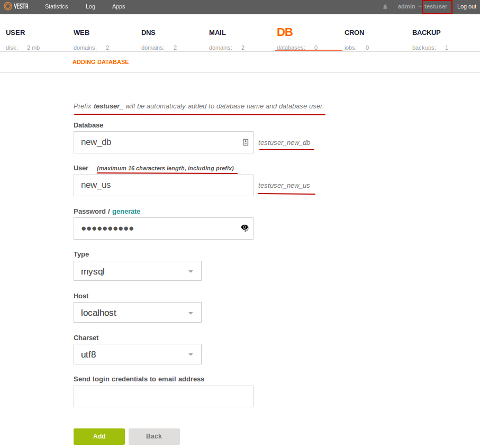Switch to the WEB tab
Viewport: 480px width, 448px height.
coord(81,33)
